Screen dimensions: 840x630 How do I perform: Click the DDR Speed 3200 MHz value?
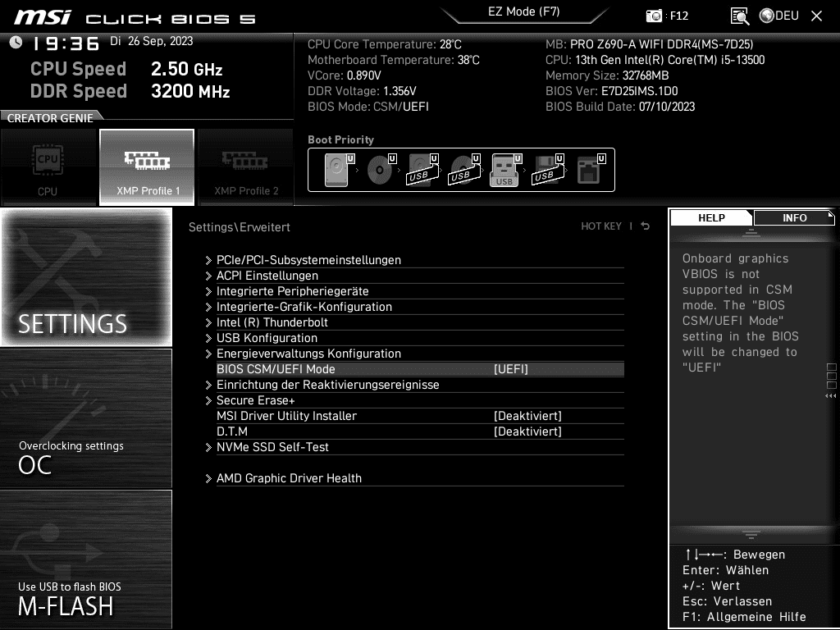point(190,91)
